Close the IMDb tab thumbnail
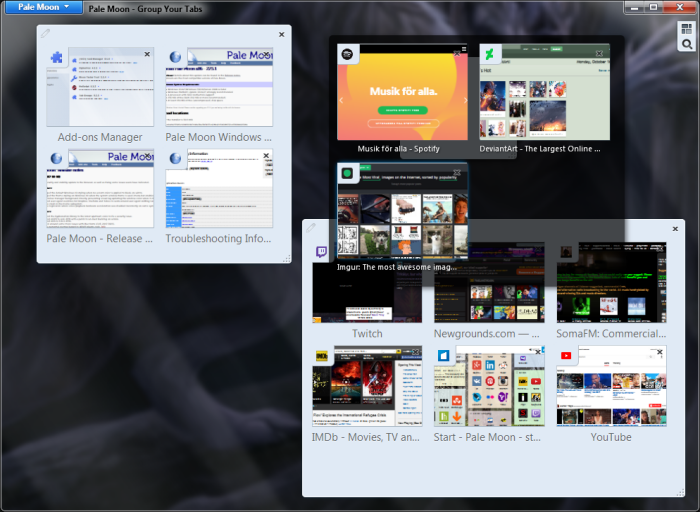The height and width of the screenshot is (512, 700). coord(416,352)
